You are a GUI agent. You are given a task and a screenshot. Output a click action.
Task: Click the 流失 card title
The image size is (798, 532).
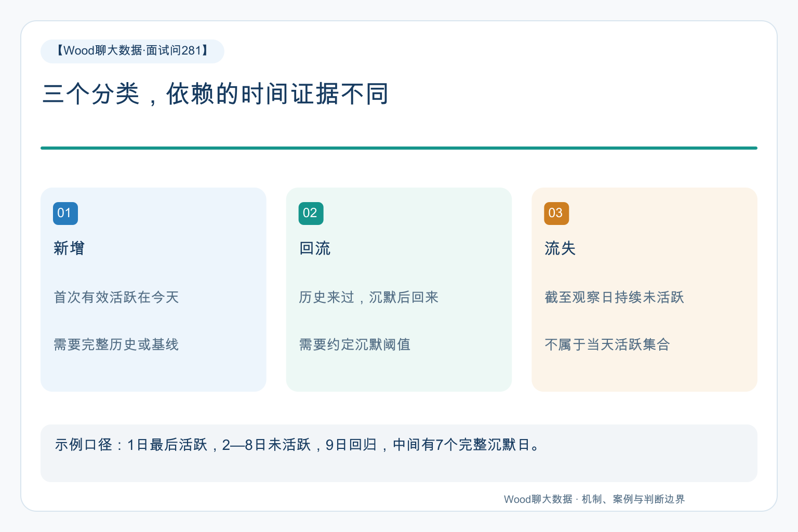[x=560, y=248]
